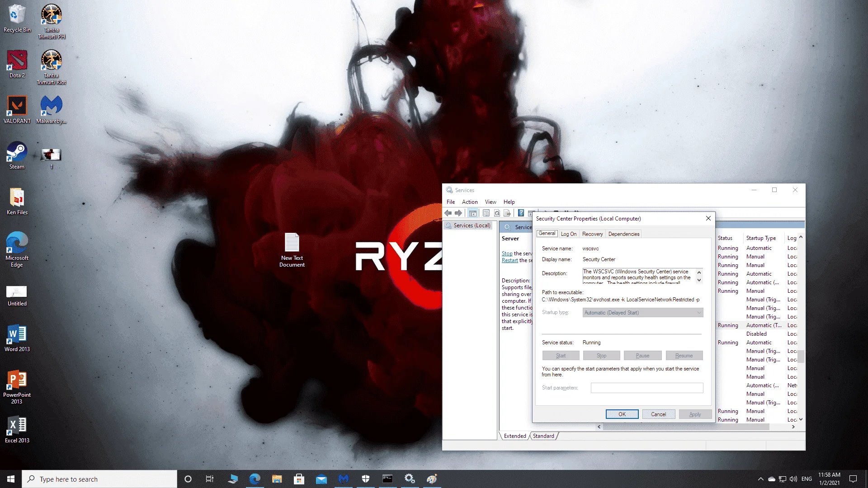Screen dimensions: 868x488
Task: Open Task View from the taskbar
Action: 210,479
